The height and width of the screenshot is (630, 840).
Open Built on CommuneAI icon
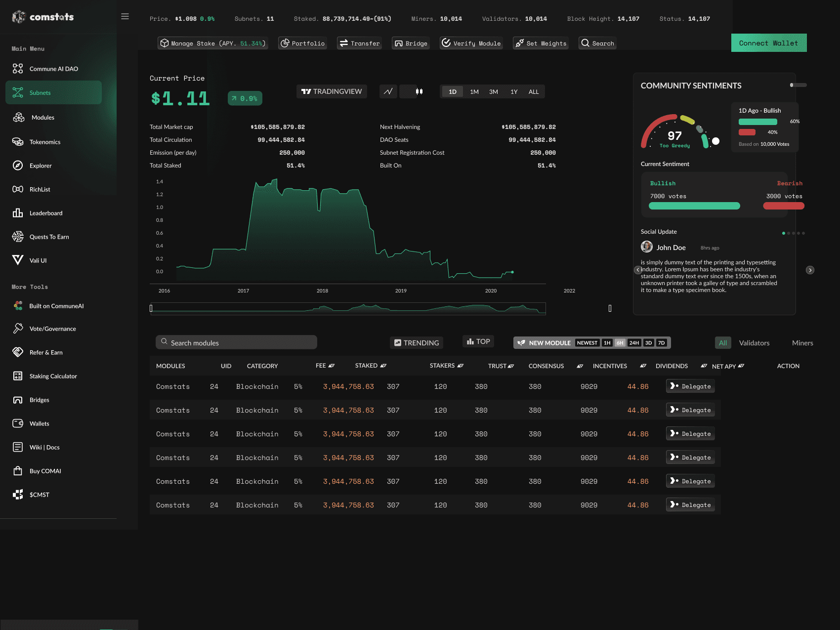click(x=18, y=306)
